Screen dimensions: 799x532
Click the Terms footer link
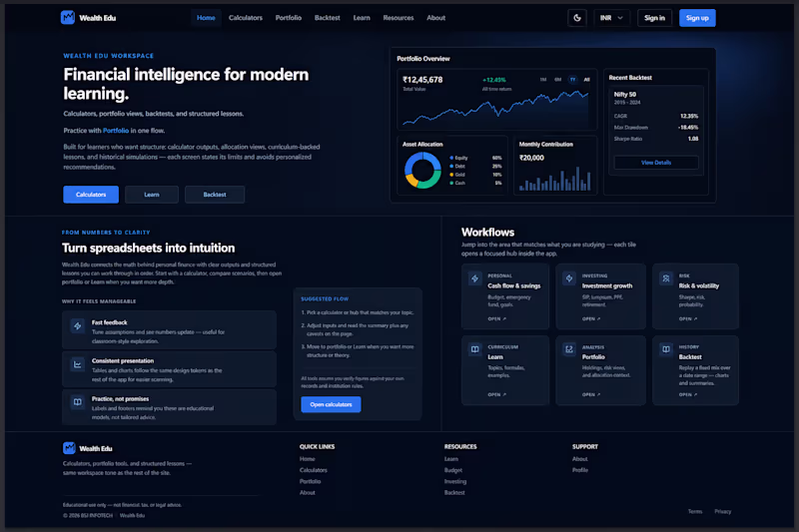tap(695, 511)
